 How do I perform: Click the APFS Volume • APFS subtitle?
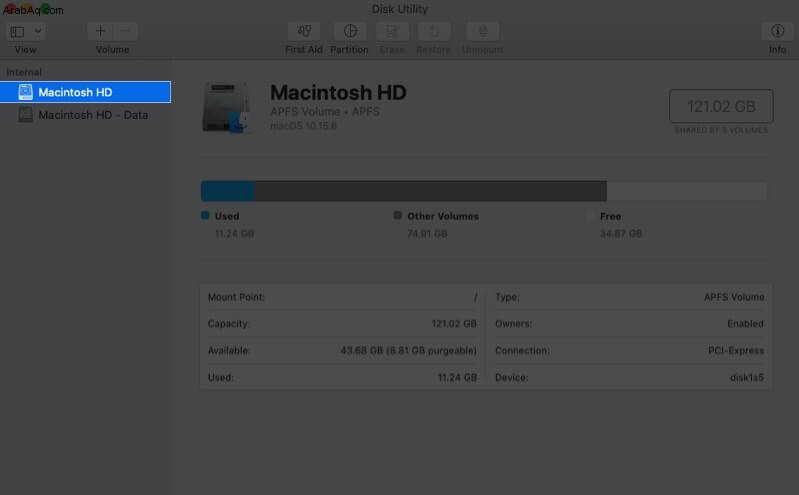tap(325, 112)
